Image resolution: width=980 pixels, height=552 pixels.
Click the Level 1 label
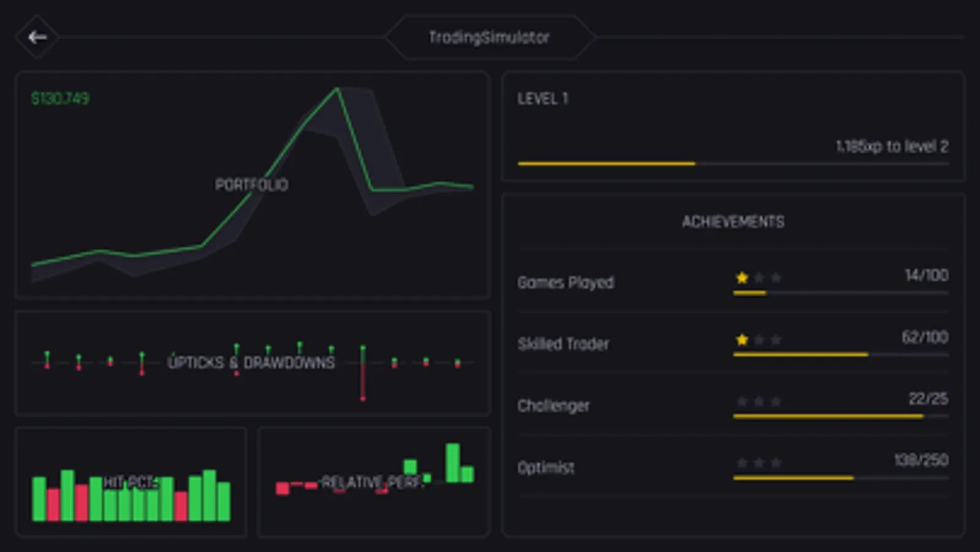[x=542, y=98]
